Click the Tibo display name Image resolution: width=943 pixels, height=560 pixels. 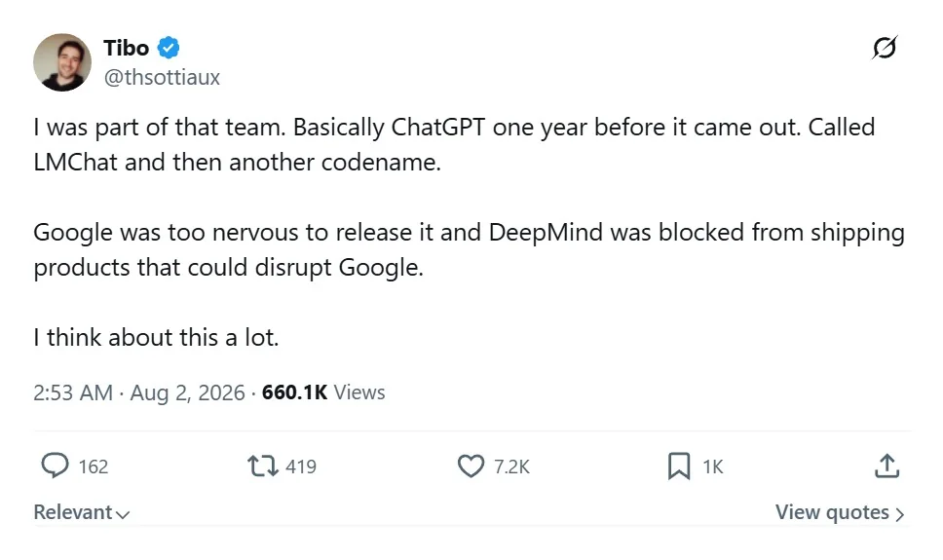click(x=127, y=48)
